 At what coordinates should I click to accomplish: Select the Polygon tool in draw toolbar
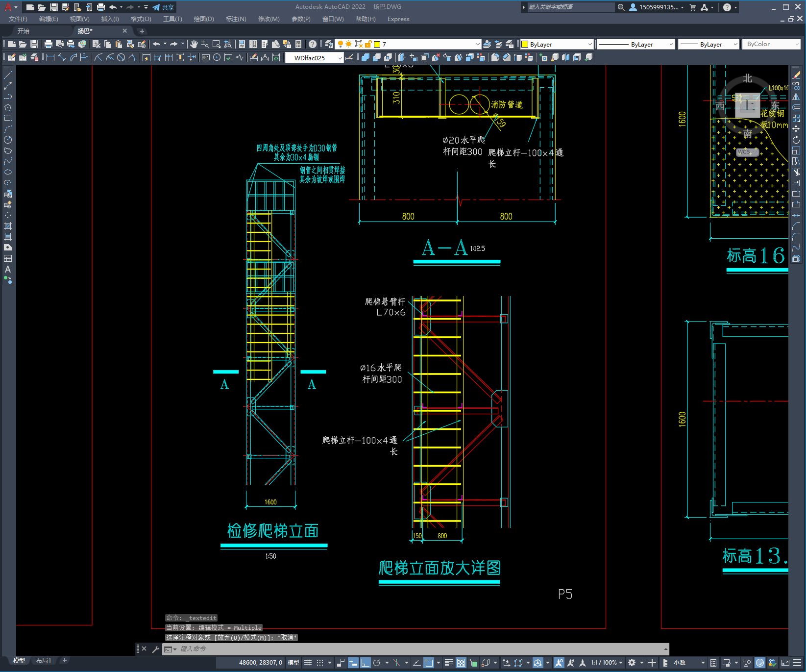point(8,107)
